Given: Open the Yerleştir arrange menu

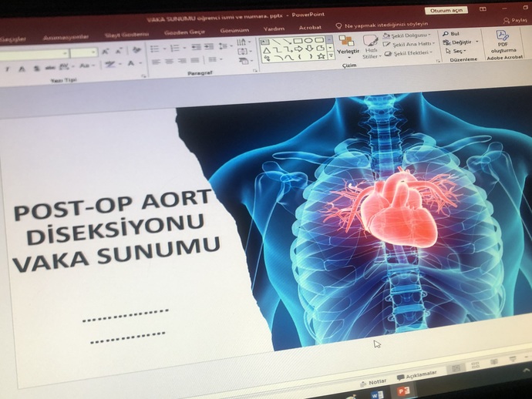Looking at the screenshot, I should [348, 46].
